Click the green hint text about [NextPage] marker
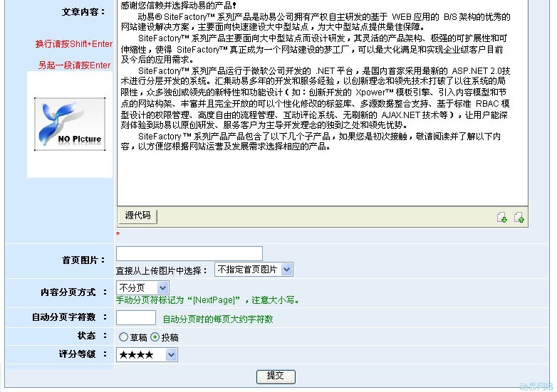Image resolution: width=557 pixels, height=392 pixels. coord(207,300)
